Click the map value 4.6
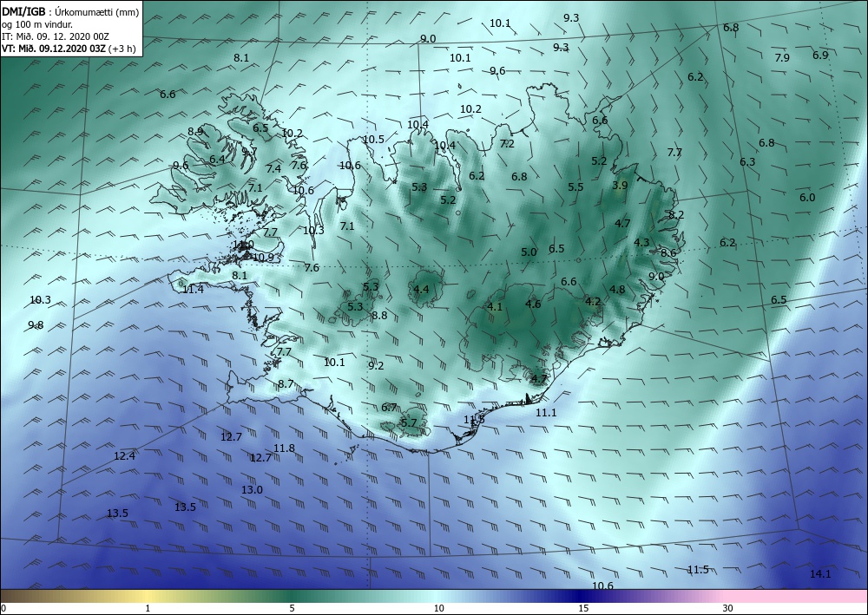 pyautogui.click(x=533, y=304)
